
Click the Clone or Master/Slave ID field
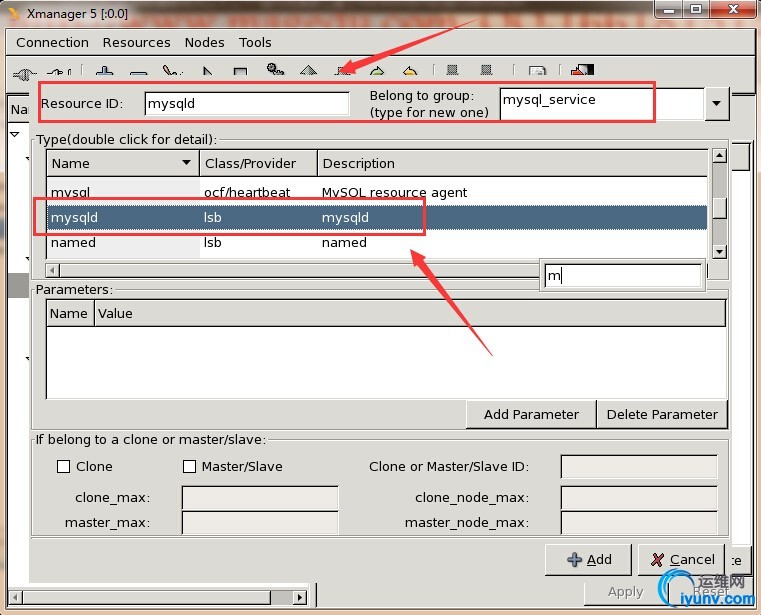click(x=639, y=466)
